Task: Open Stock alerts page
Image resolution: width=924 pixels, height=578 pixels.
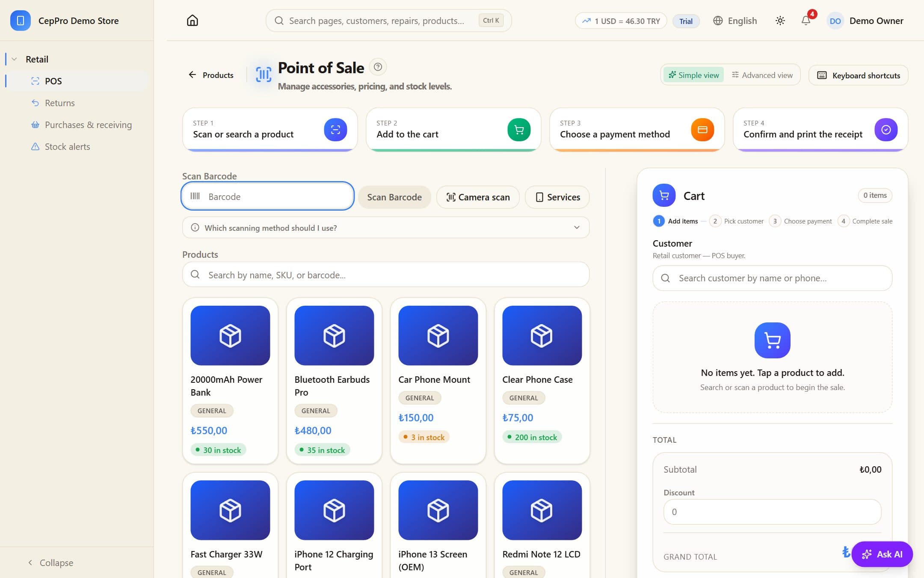Action: (x=77, y=146)
